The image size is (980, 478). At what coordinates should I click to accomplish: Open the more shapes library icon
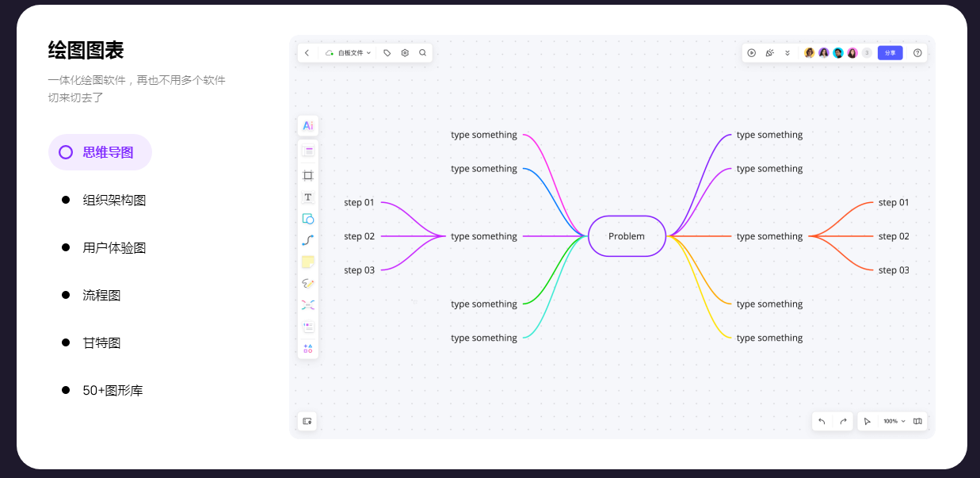click(308, 348)
